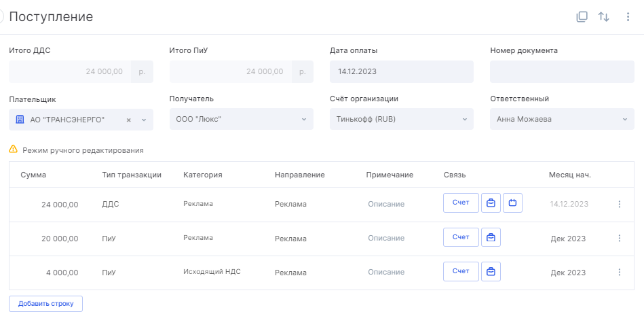Click the up-down arrows swap icon
The image size is (644, 314).
coord(603,17)
